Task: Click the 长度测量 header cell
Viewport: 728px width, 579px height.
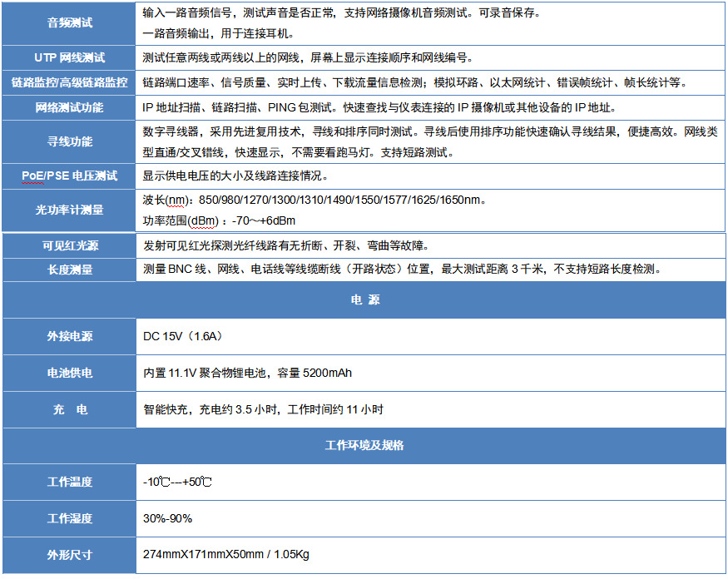Action: (70, 270)
